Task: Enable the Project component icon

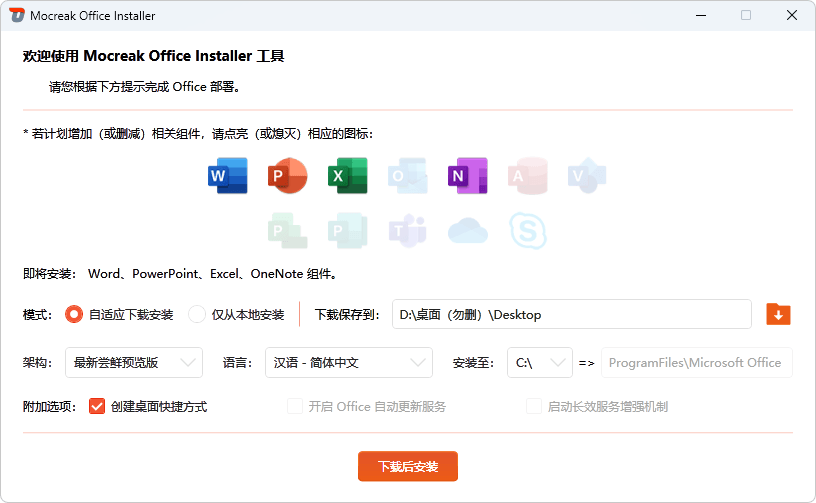Action: point(288,230)
